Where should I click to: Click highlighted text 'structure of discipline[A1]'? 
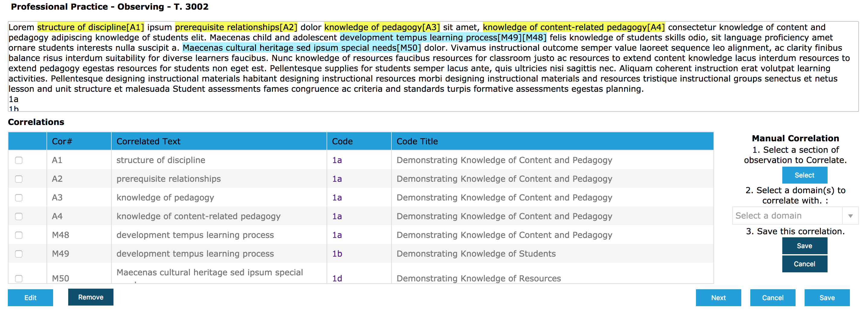click(91, 27)
